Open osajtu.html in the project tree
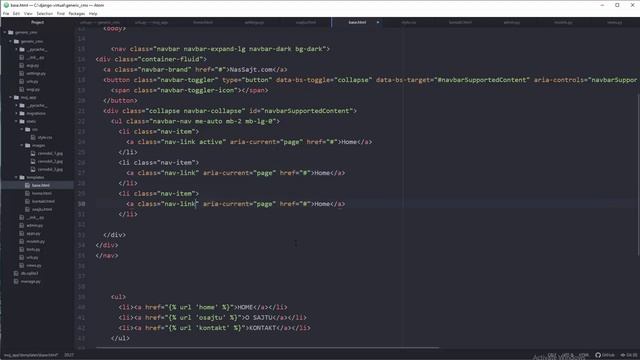Viewport: 640px width, 360px height. pos(42,209)
